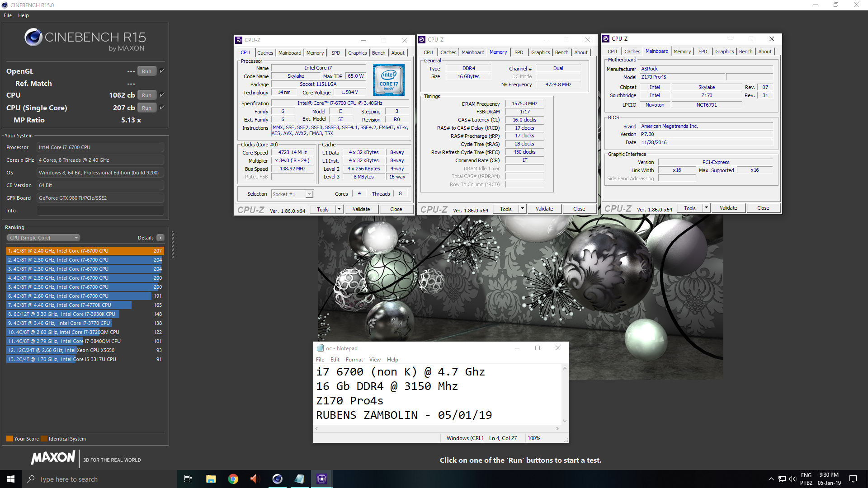
Task: Click the Core Speed value 4723.14 MHz
Action: point(292,153)
